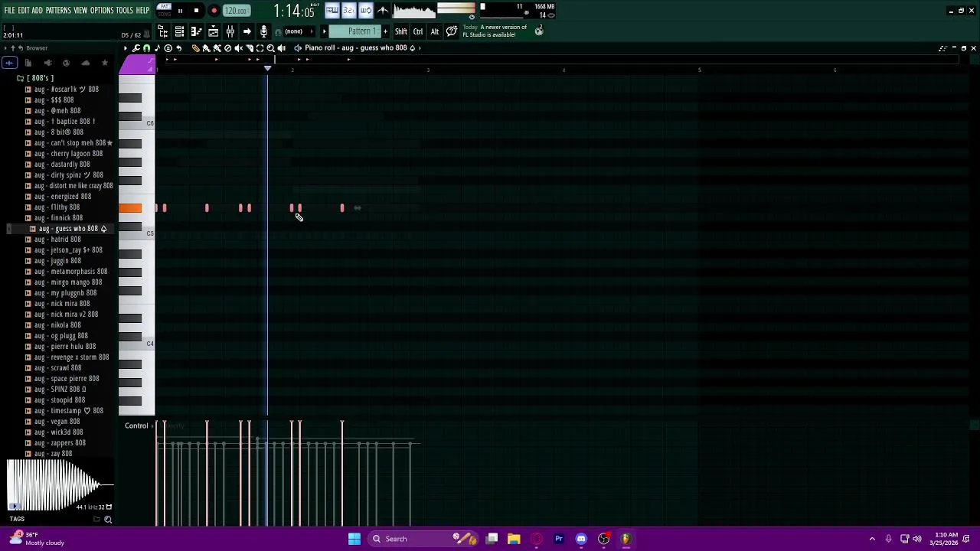Open Premiere Pro from the taskbar

click(x=559, y=539)
